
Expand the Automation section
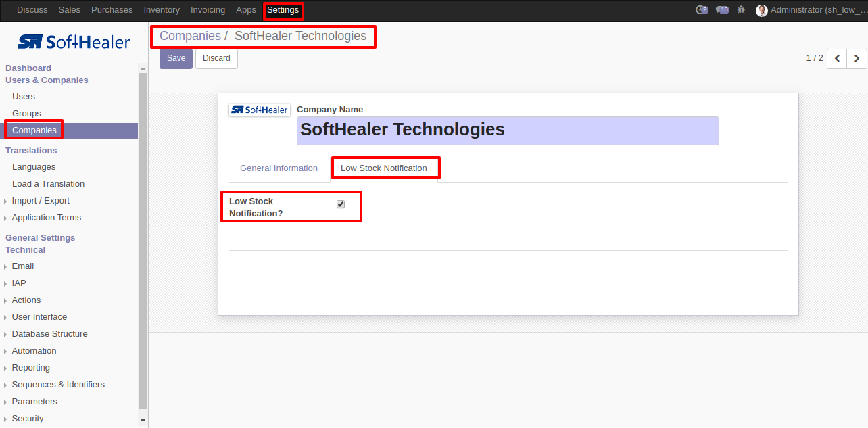[x=34, y=351]
